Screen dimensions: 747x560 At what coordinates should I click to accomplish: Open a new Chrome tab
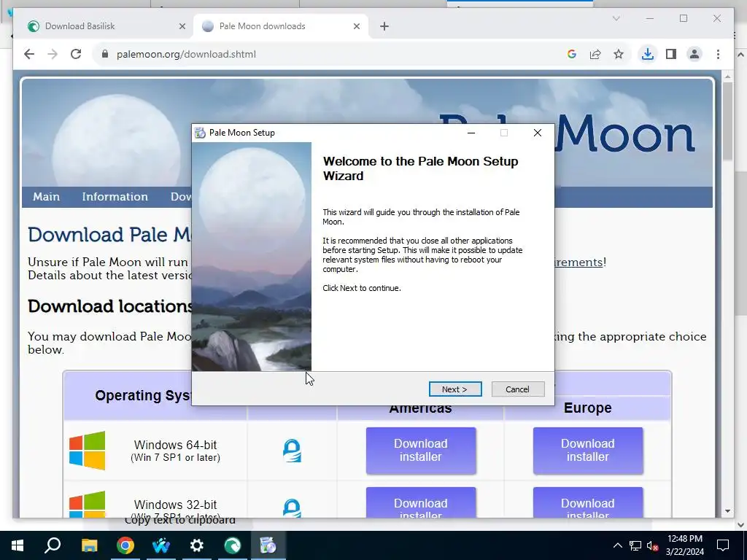point(384,26)
